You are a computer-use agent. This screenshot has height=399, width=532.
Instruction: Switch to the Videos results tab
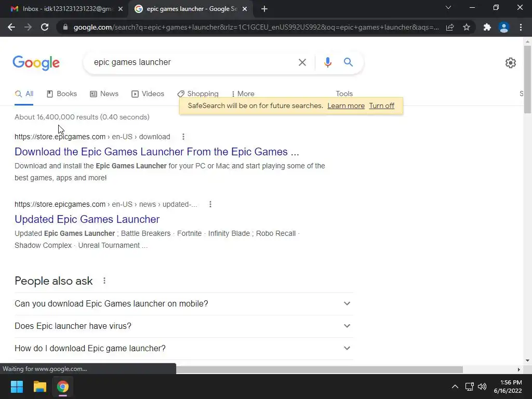[x=148, y=94]
